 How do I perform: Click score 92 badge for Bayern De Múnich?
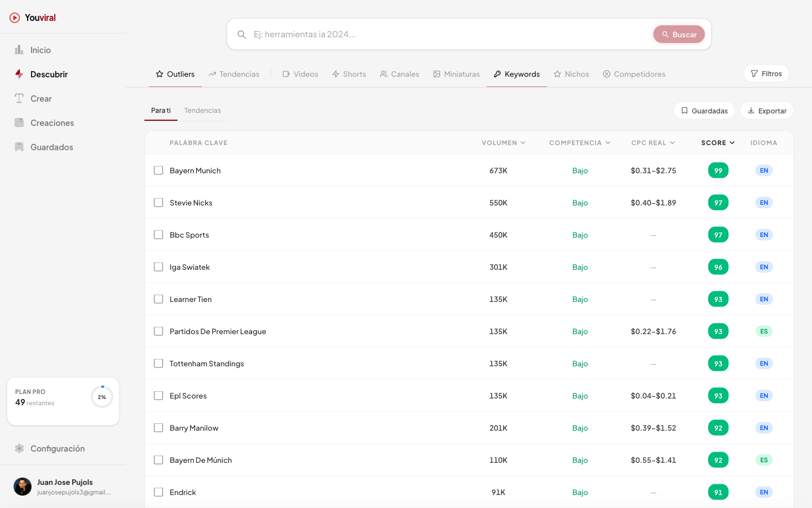718,460
